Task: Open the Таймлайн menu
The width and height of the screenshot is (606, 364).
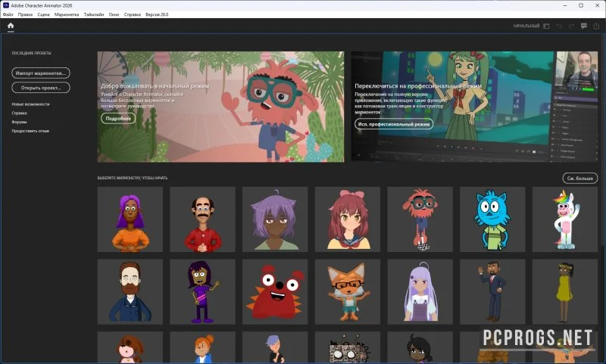Action: [x=94, y=14]
